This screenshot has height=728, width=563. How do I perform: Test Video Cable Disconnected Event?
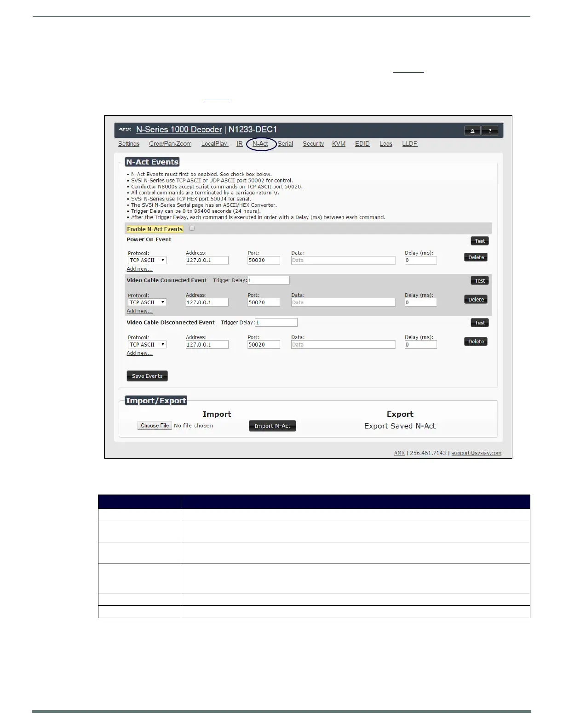pyautogui.click(x=480, y=323)
